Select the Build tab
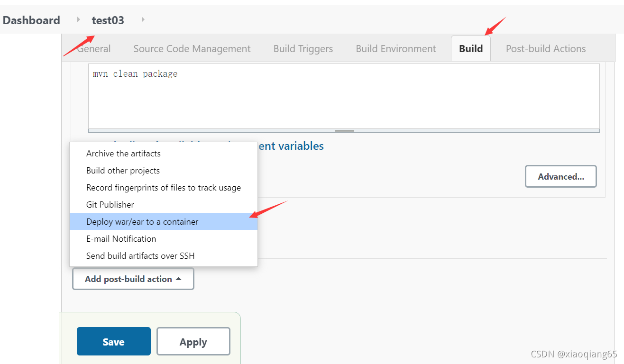Image resolution: width=624 pixels, height=364 pixels. tap(470, 48)
